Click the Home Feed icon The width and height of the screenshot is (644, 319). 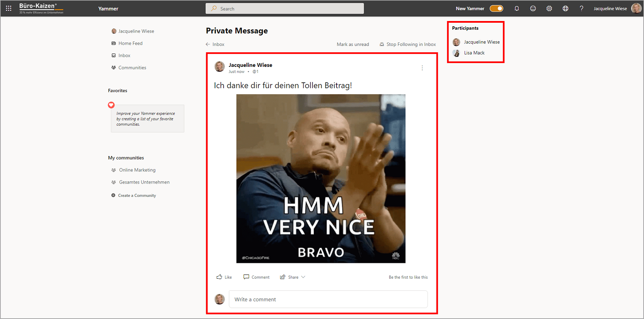click(114, 43)
